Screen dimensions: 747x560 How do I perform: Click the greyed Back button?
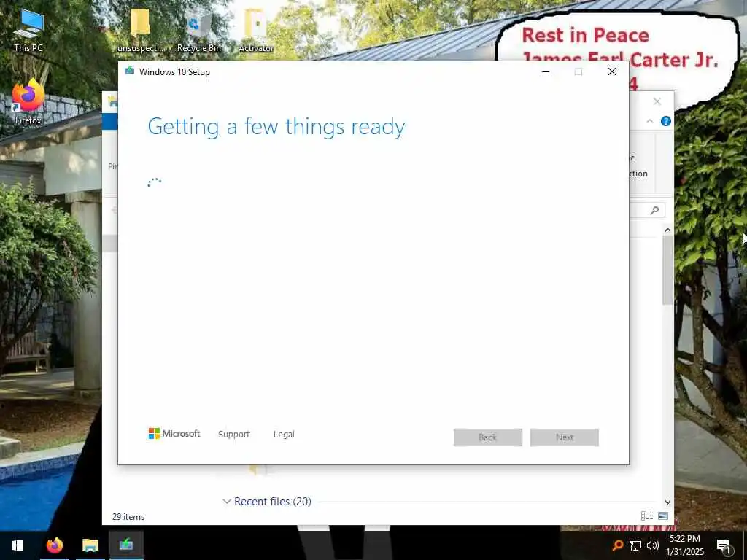(488, 437)
